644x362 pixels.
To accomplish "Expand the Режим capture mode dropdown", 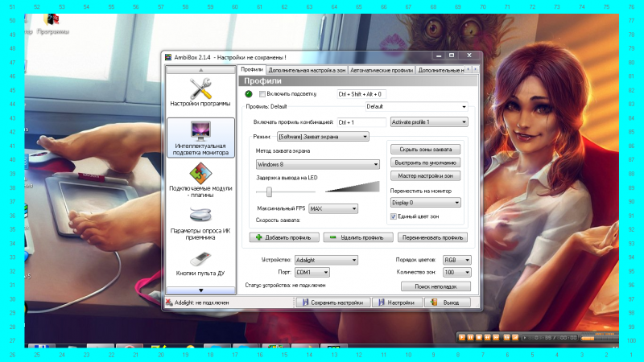I will click(323, 137).
